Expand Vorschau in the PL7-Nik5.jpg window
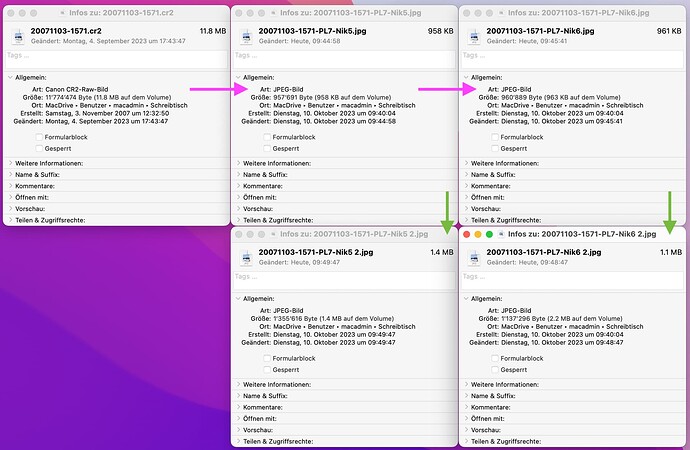 238,209
